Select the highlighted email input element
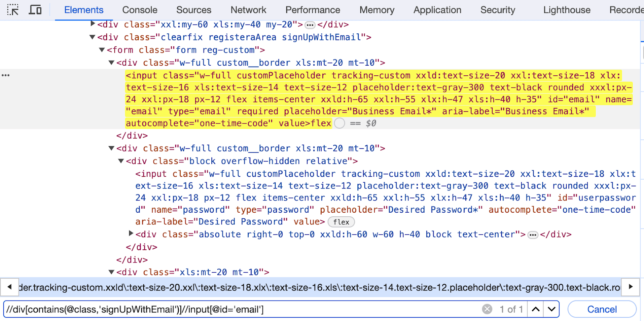The width and height of the screenshot is (644, 321). (x=378, y=99)
